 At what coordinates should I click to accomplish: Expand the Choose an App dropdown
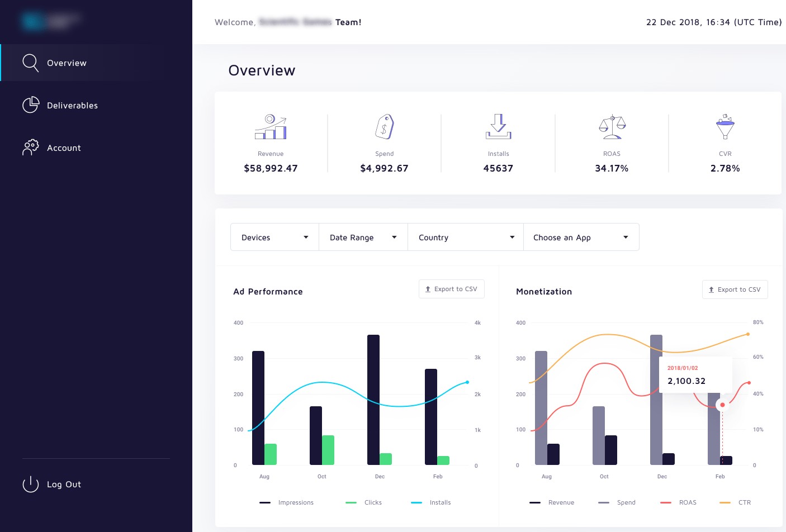tap(581, 237)
